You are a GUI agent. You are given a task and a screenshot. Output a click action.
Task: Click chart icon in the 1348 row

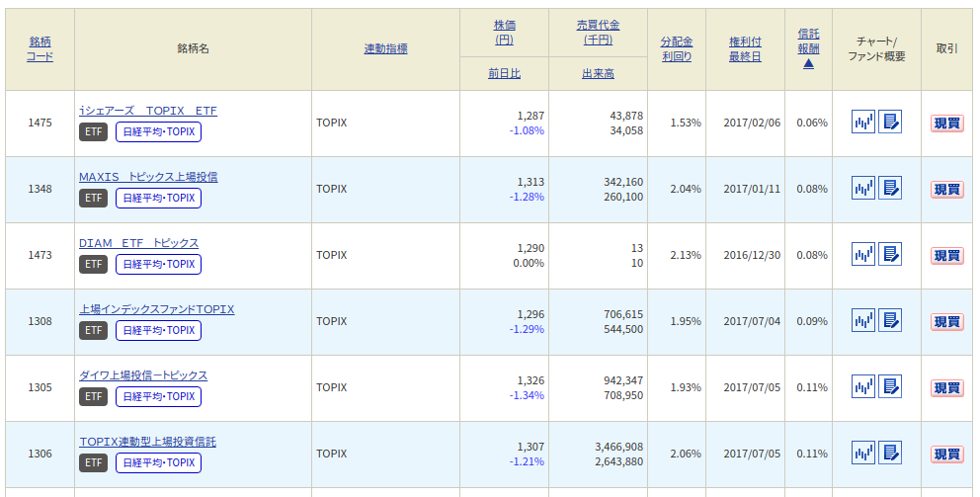(863, 188)
